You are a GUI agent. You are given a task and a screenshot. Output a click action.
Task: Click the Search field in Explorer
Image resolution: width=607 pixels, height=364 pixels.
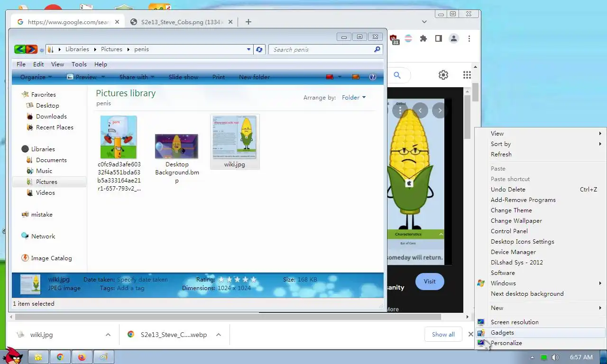[x=321, y=49]
